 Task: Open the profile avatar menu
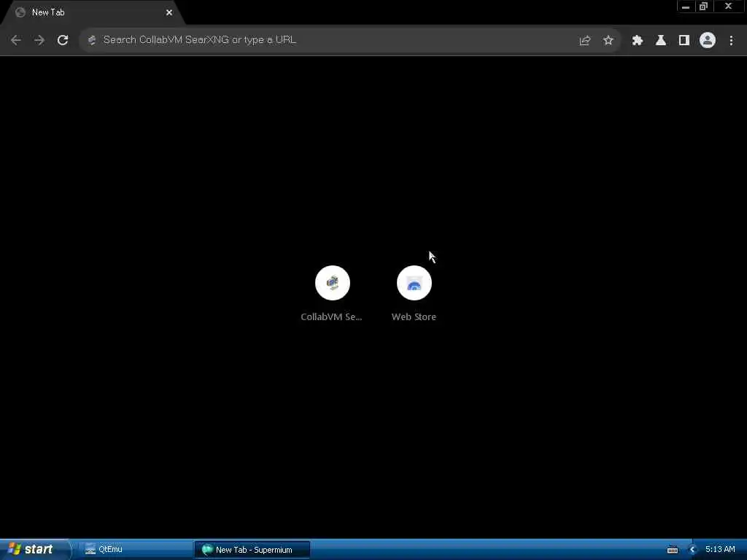708,41
